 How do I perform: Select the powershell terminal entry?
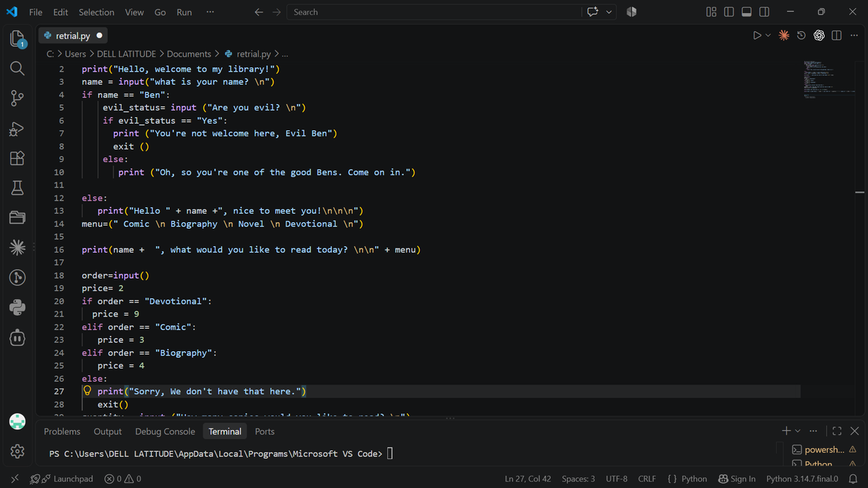(x=823, y=450)
